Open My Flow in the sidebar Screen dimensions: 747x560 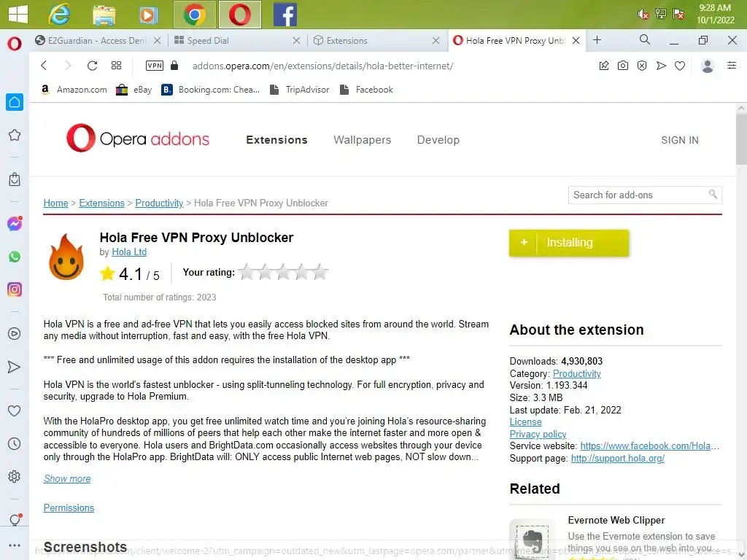pyautogui.click(x=15, y=367)
